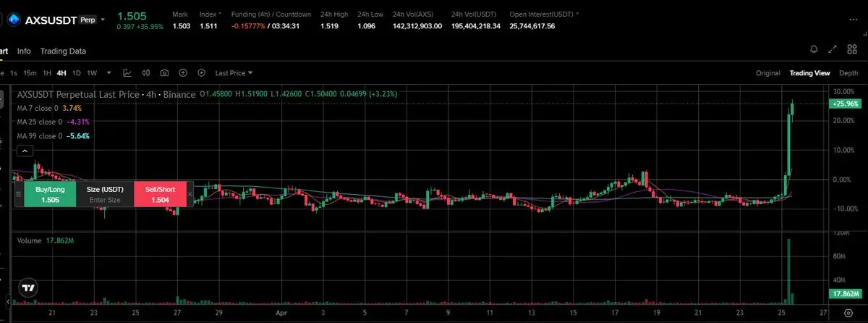
Task: Collapse the MA indicator legend
Action: point(24,151)
